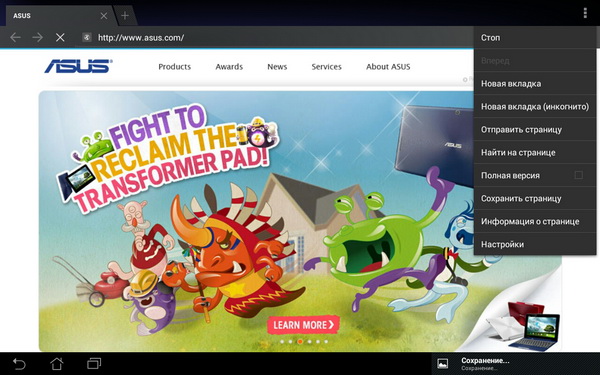The width and height of the screenshot is (600, 375).
Task: Tap the Android Home icon
Action: pos(57,364)
